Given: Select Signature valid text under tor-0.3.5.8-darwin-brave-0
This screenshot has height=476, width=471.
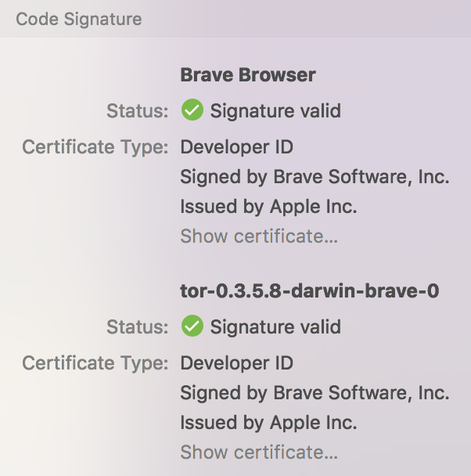Looking at the screenshot, I should point(275,326).
